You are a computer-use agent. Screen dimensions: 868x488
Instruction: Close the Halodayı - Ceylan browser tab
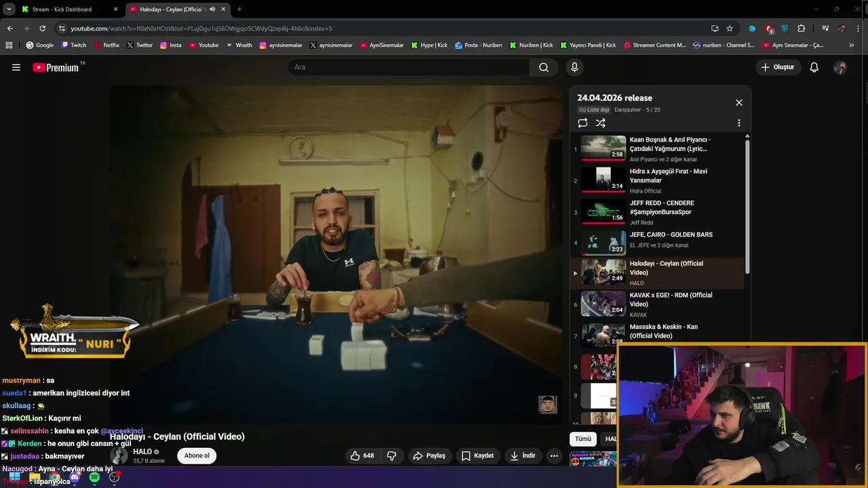pos(223,9)
